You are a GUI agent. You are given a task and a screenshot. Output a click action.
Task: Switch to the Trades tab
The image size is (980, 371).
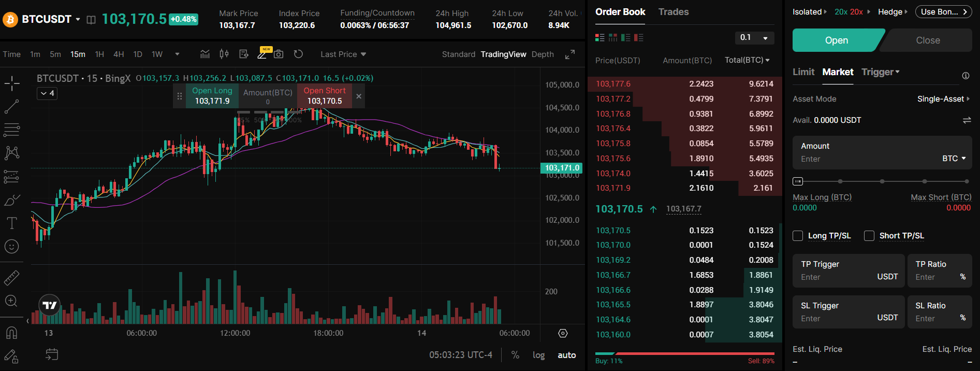click(x=674, y=12)
